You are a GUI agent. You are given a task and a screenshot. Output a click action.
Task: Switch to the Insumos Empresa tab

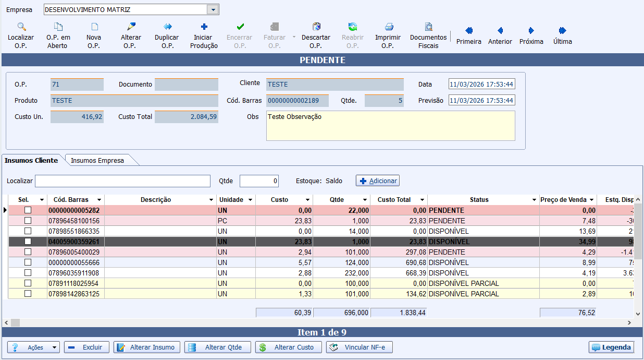click(97, 161)
